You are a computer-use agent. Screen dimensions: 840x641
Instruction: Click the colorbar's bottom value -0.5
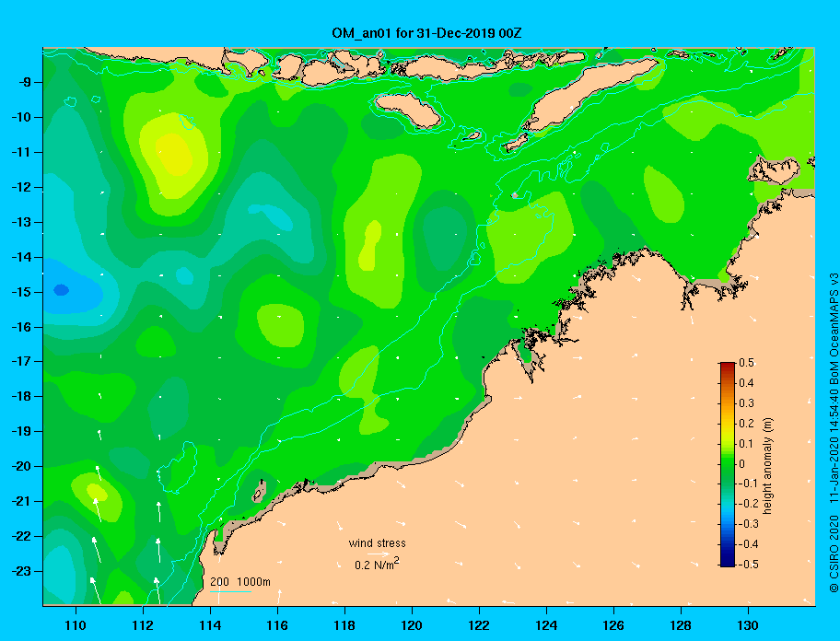point(748,565)
